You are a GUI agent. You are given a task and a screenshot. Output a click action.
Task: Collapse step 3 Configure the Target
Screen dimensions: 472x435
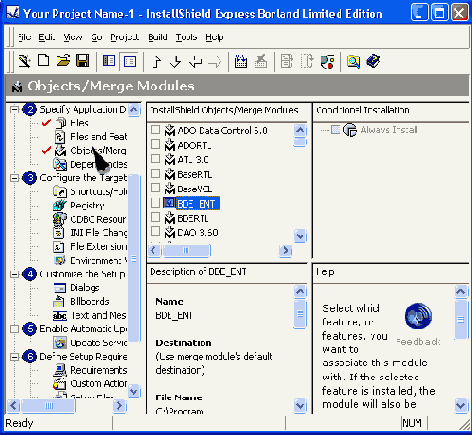point(14,178)
